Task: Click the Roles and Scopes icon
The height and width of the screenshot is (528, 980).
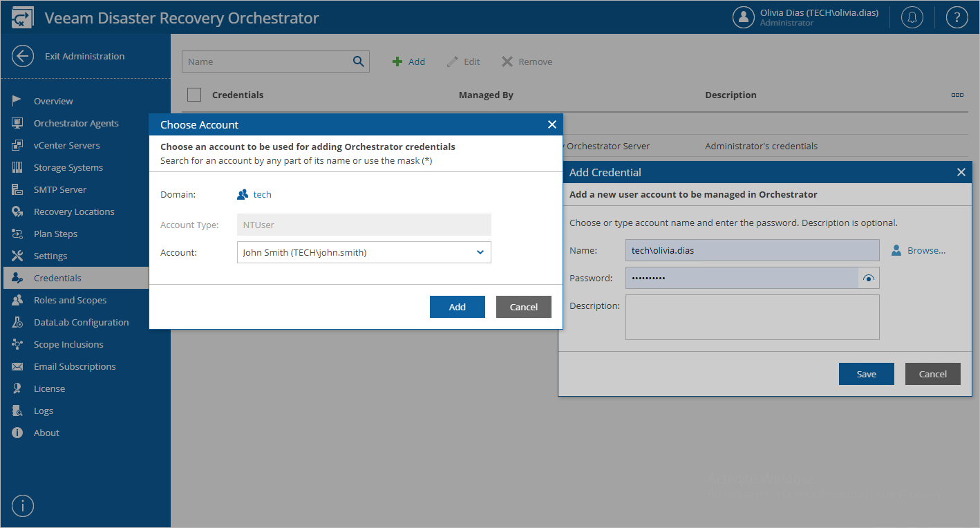Action: [x=18, y=300]
